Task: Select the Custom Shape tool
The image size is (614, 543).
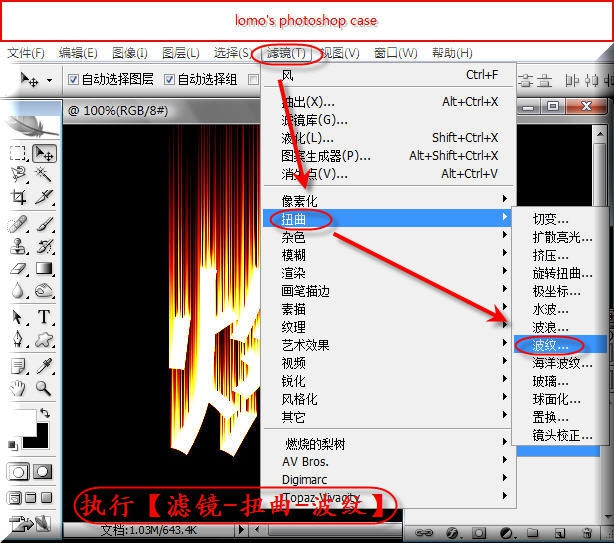Action: tap(44, 339)
